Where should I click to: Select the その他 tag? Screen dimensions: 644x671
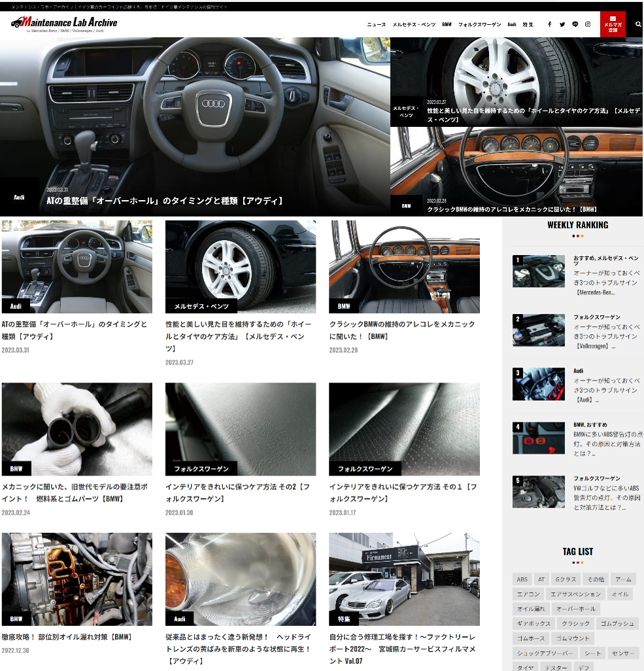(x=596, y=579)
